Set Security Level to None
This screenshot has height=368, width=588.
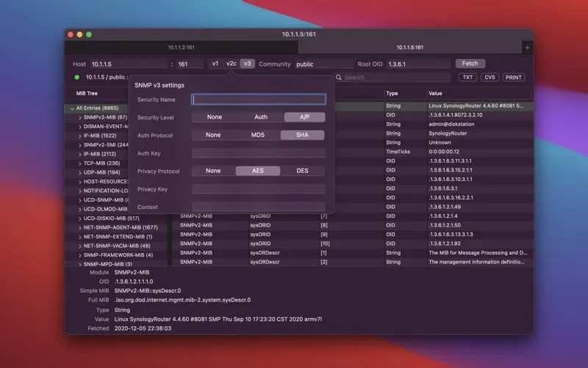pos(215,117)
